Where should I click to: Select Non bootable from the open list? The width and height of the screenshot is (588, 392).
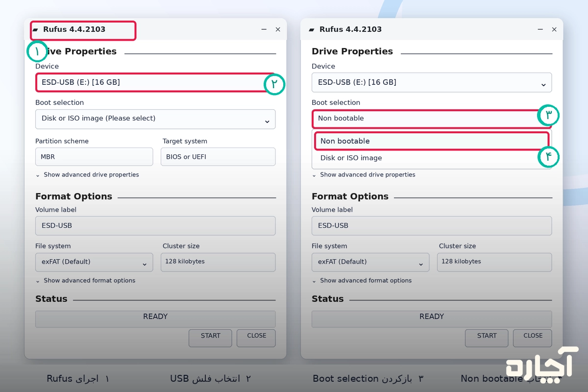pos(431,141)
